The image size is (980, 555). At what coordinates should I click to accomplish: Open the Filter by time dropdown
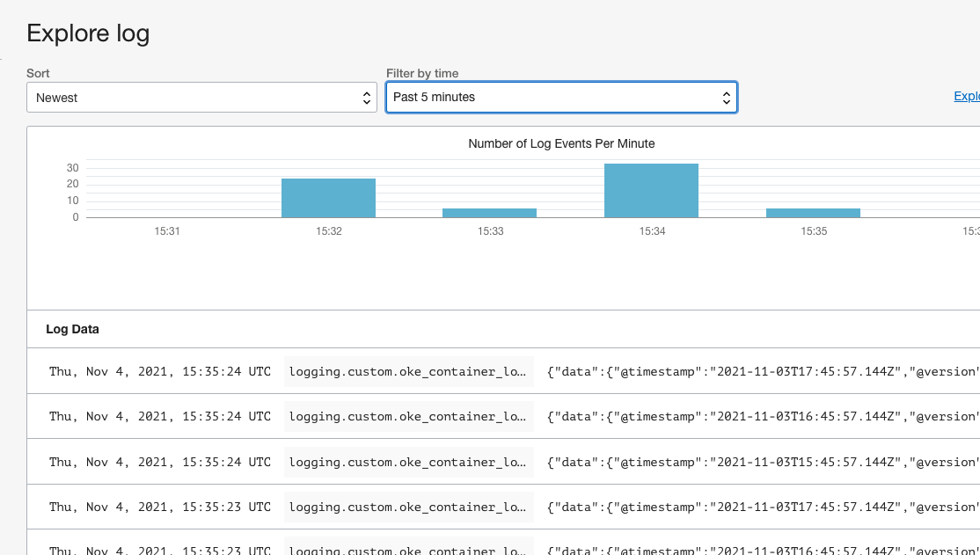(x=561, y=97)
